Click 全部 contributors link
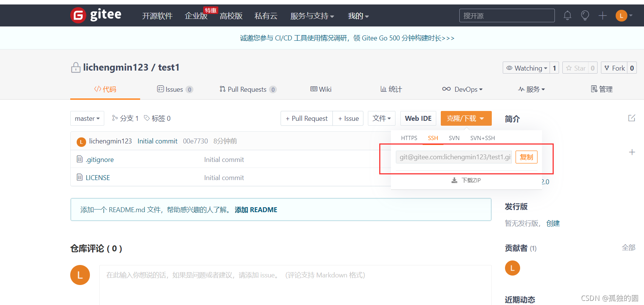Screen dimensions: 644x305 [629, 248]
